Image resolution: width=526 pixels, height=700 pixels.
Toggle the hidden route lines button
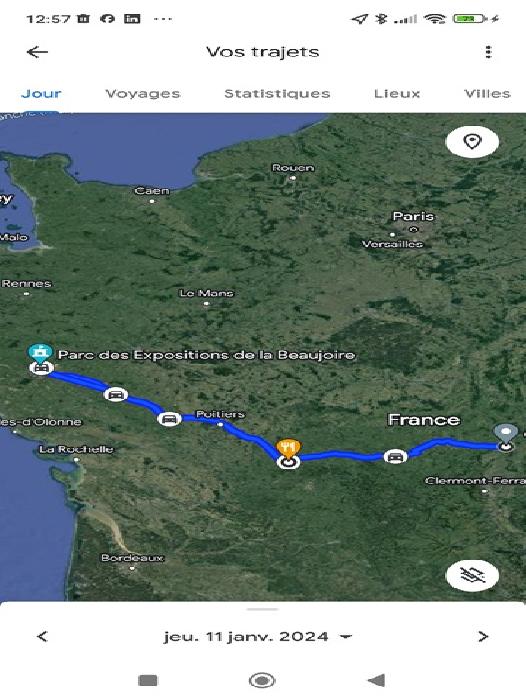[x=472, y=575]
